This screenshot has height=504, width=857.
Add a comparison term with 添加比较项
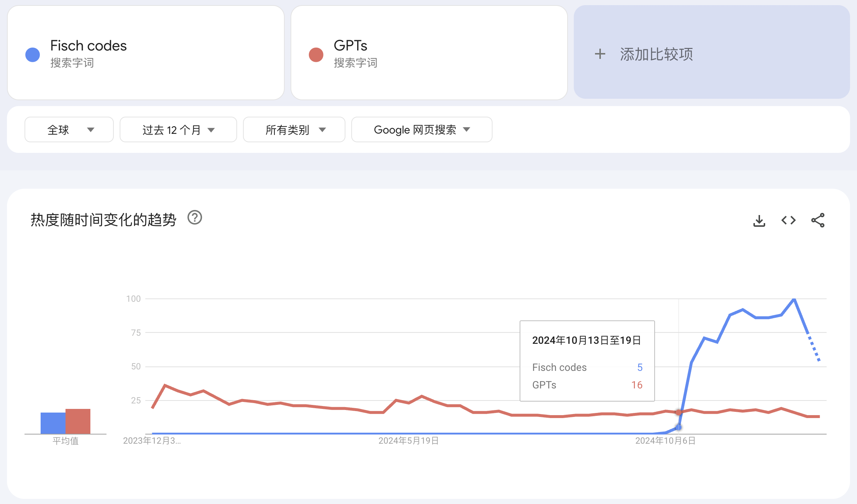tap(712, 52)
